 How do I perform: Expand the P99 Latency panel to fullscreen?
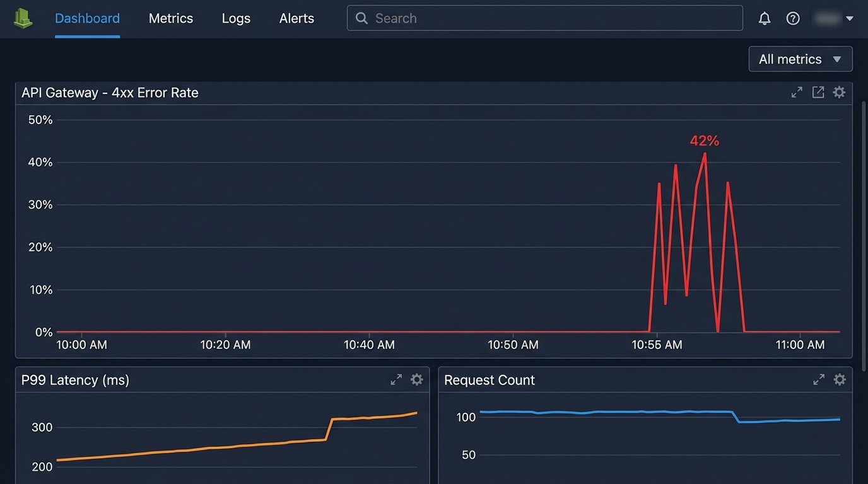pos(396,379)
